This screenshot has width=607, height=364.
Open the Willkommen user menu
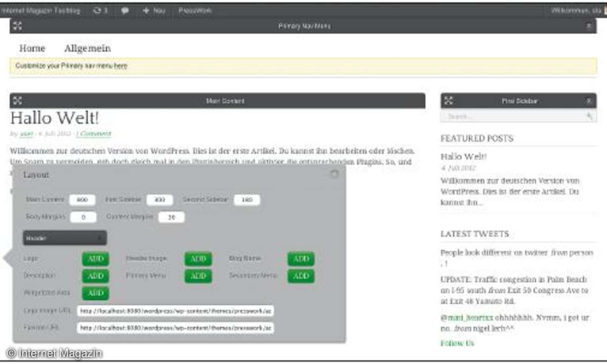pyautogui.click(x=578, y=11)
